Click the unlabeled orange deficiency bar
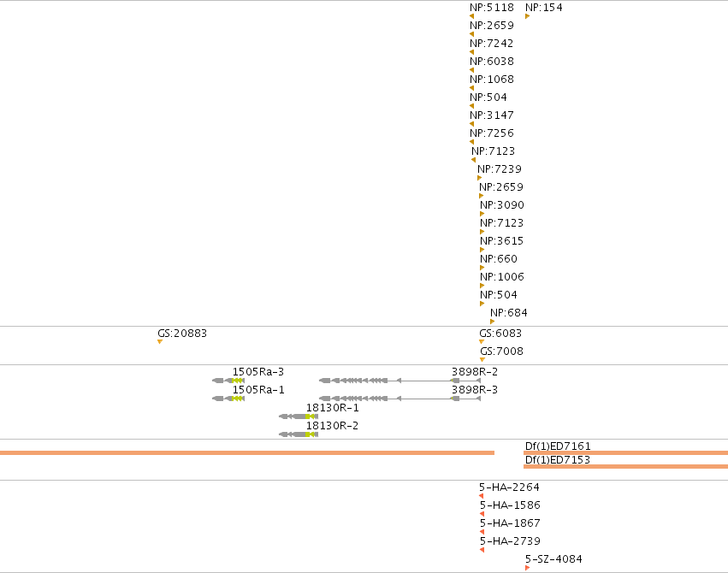728x573 pixels. (x=247, y=452)
